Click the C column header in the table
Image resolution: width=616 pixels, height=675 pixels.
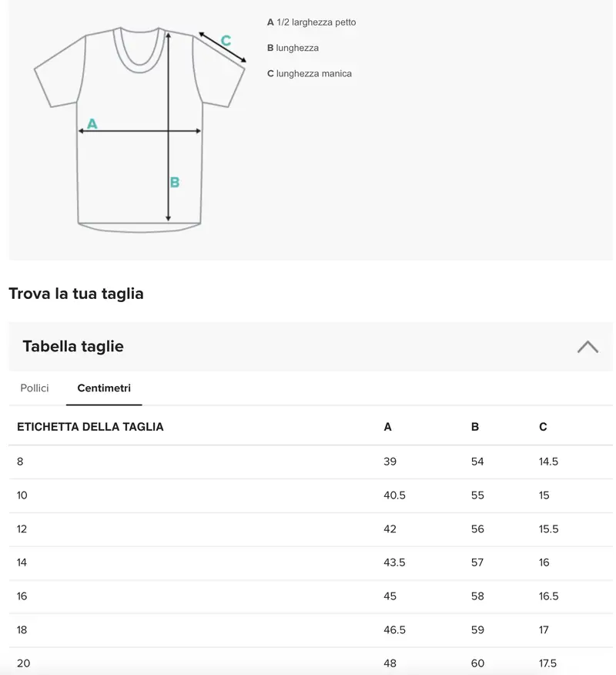[x=543, y=427]
